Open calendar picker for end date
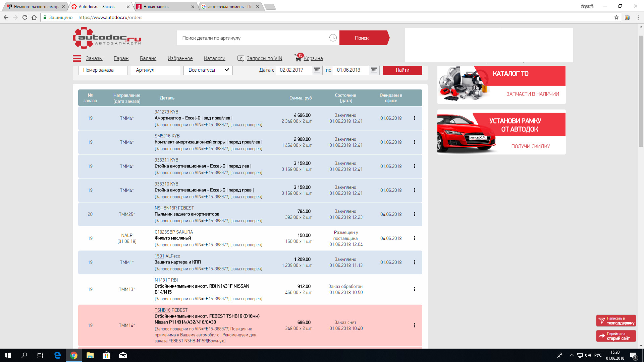The height and width of the screenshot is (362, 644). coord(374,70)
